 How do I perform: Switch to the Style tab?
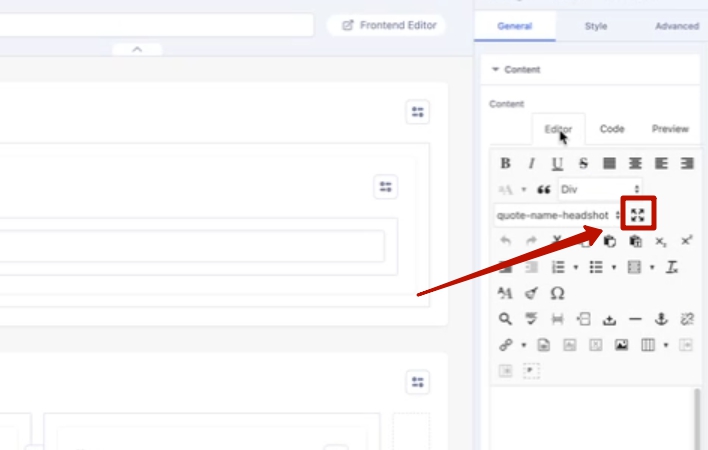(x=596, y=26)
